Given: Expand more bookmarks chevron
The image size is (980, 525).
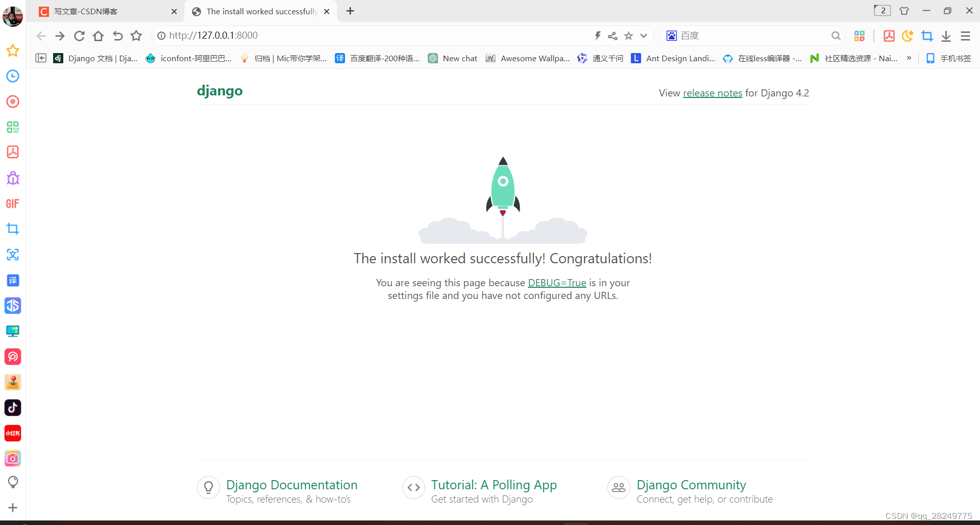Looking at the screenshot, I should pyautogui.click(x=909, y=58).
